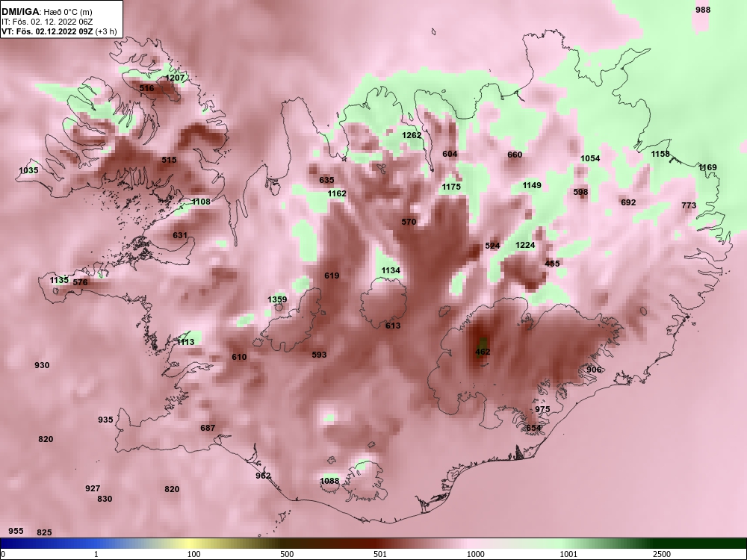This screenshot has width=747, height=560.
Task: Click the 462 value on Vatnajökull
Action: 483,352
